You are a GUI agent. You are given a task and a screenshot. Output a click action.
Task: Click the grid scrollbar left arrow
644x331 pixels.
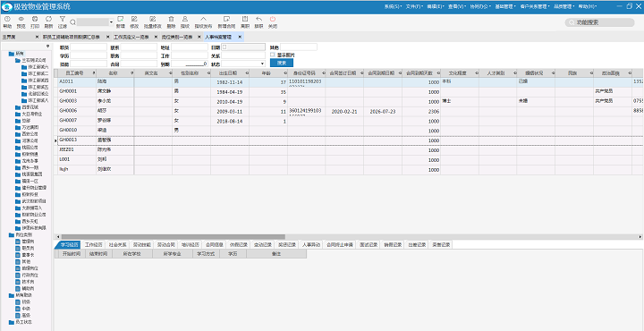pos(57,236)
